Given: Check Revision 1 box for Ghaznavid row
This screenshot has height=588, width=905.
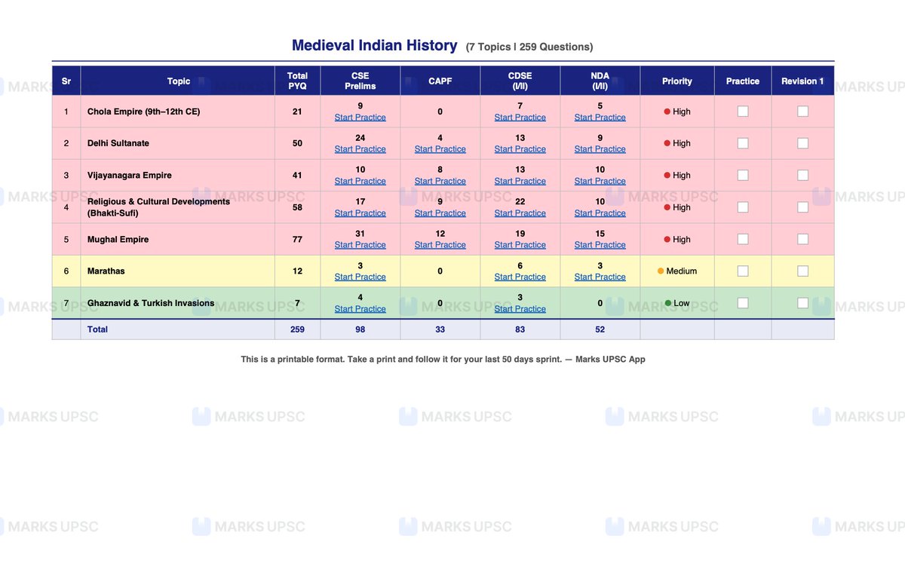Looking at the screenshot, I should 803,303.
